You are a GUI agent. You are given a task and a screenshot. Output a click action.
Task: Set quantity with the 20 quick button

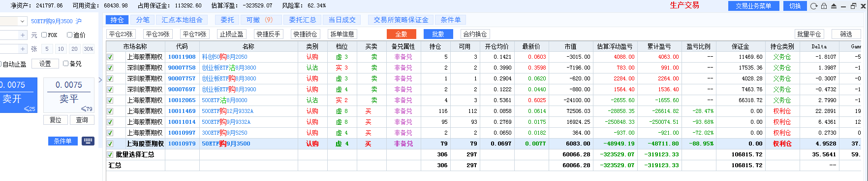pyautogui.click(x=74, y=49)
